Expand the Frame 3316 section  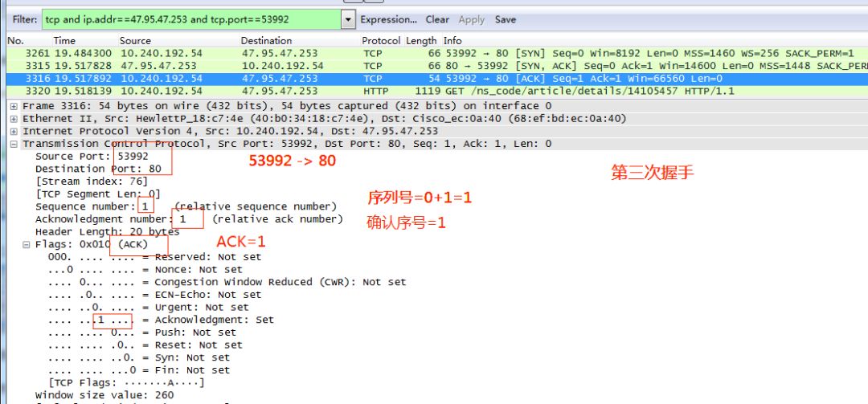pyautogui.click(x=14, y=106)
